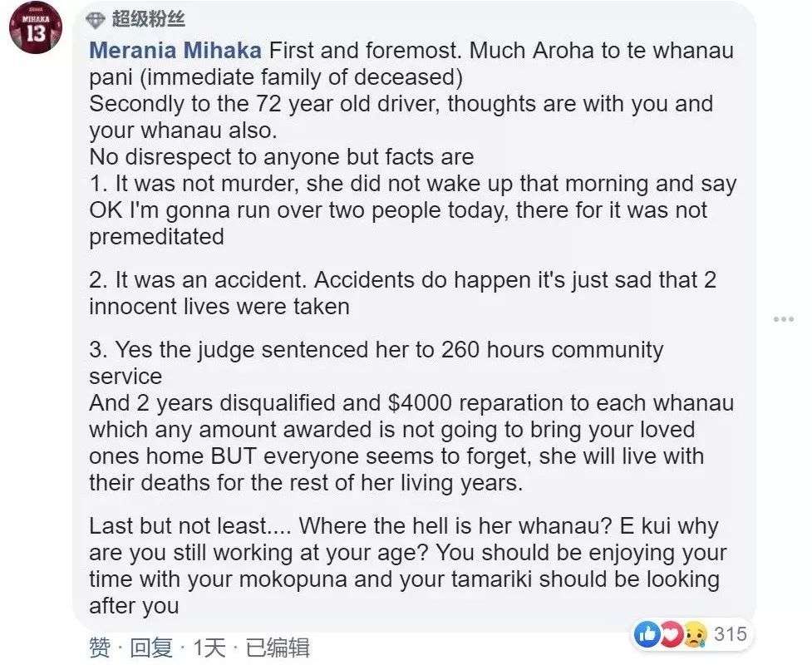This screenshot has width=812, height=670.
Task: Click the diamond top fan badge icon
Action: point(97,19)
